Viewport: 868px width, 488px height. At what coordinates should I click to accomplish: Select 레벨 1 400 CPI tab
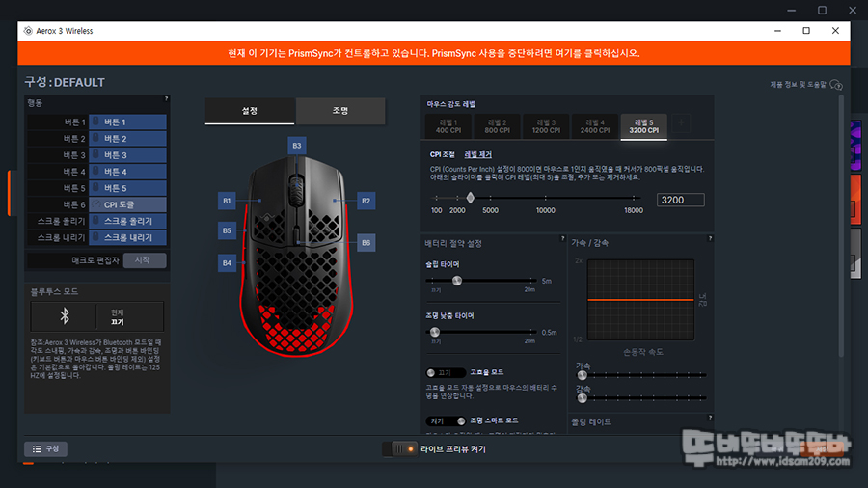click(x=448, y=126)
